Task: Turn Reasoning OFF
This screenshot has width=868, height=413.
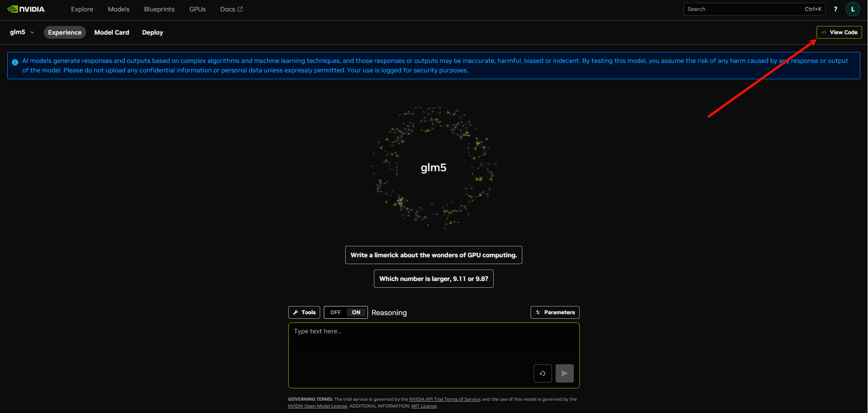Action: click(335, 312)
